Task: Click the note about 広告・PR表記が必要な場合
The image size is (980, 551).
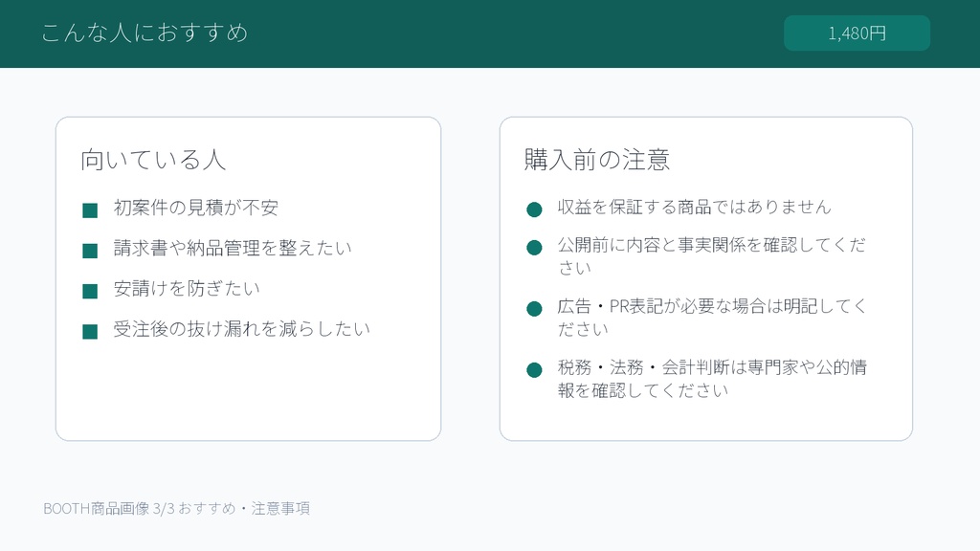Action: (712, 318)
